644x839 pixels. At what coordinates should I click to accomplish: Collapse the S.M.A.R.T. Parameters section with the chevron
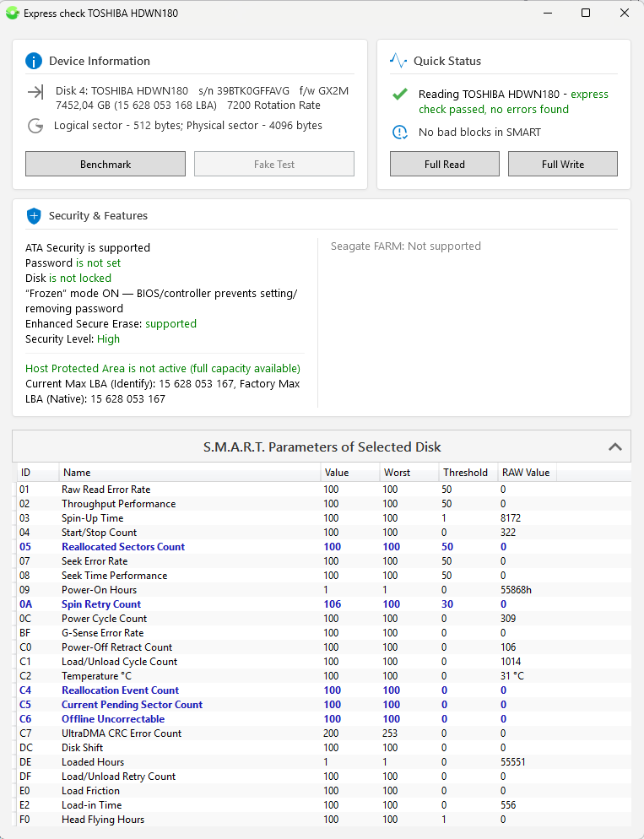pyautogui.click(x=615, y=446)
